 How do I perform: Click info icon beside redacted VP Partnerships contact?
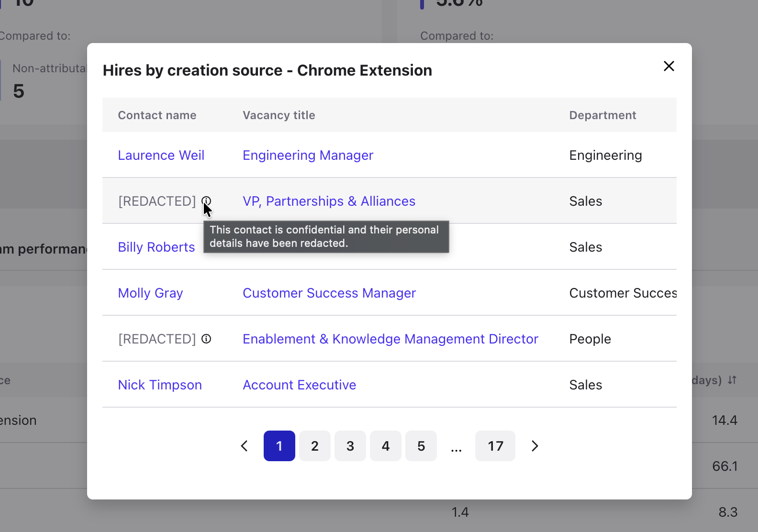[x=206, y=201]
